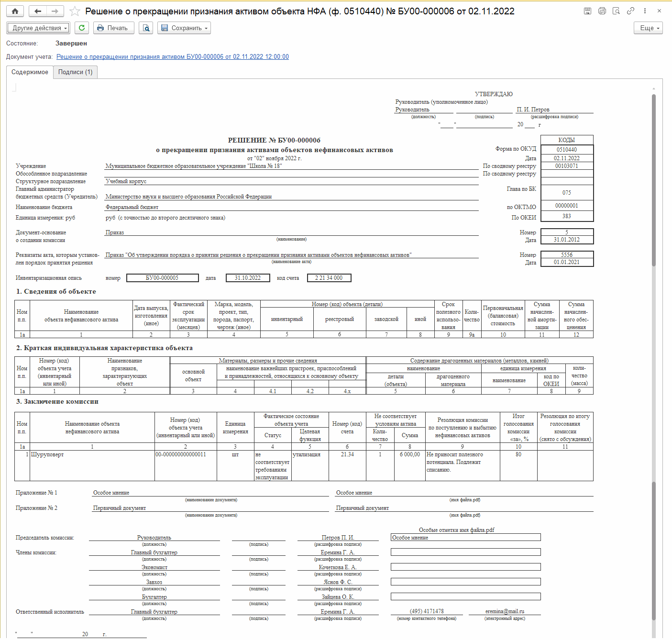Close the document form with the X
The image size is (672, 640).
pos(659,11)
